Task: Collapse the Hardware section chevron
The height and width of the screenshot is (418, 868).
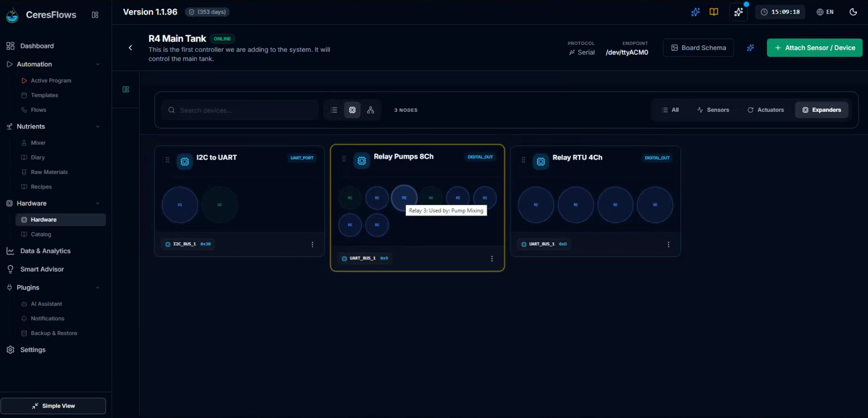Action: (98, 204)
